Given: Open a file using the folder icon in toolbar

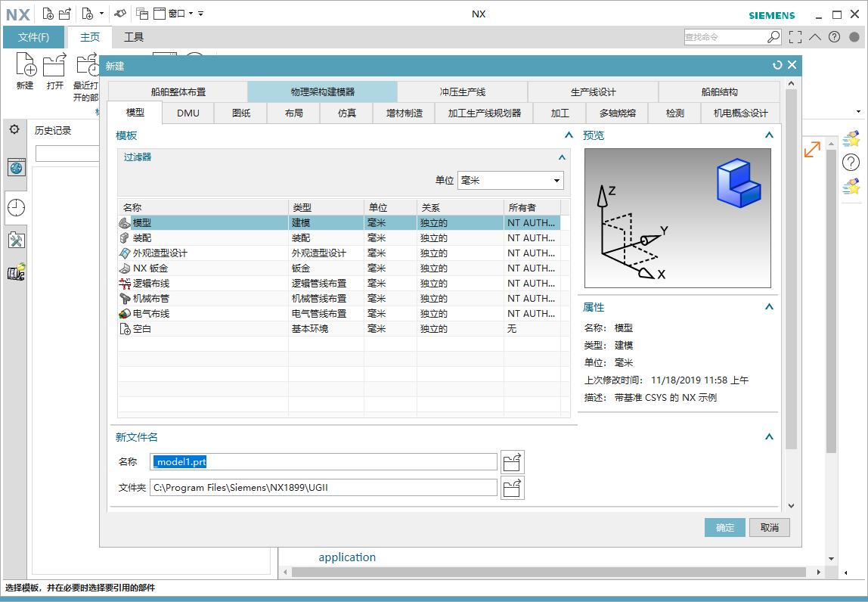Looking at the screenshot, I should point(66,13).
